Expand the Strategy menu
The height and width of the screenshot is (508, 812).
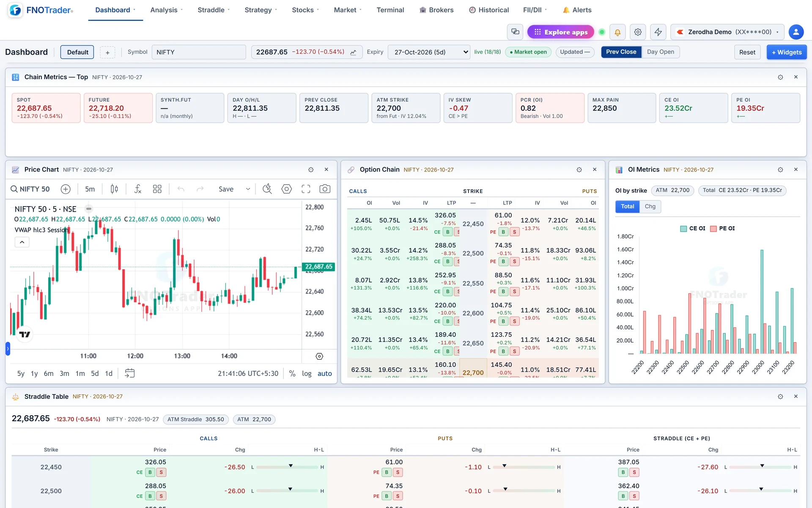[x=261, y=10]
